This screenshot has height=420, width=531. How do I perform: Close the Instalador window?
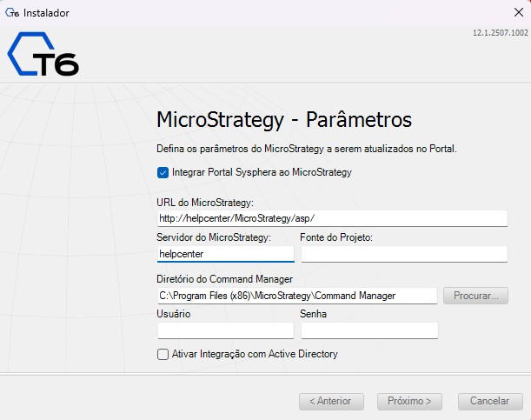tap(519, 12)
